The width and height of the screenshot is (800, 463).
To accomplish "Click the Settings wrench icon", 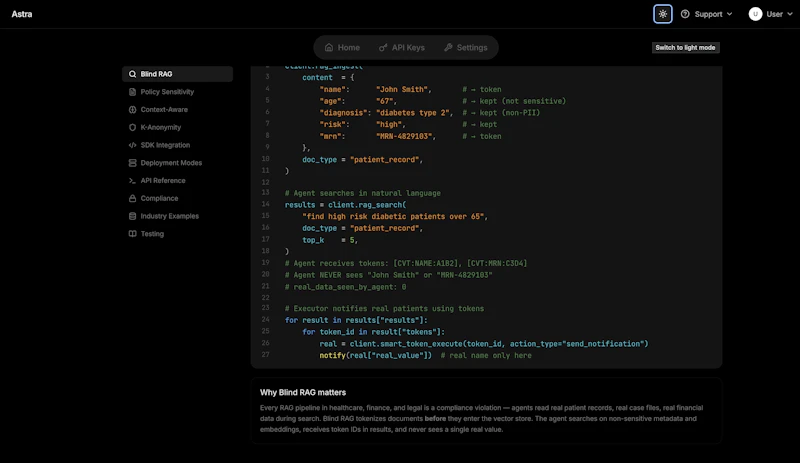I will pyautogui.click(x=448, y=47).
